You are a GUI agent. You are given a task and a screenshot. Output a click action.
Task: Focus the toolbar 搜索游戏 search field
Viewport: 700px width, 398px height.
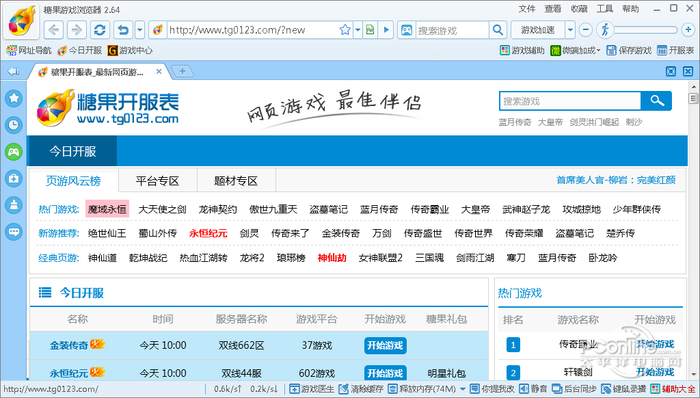(x=451, y=30)
